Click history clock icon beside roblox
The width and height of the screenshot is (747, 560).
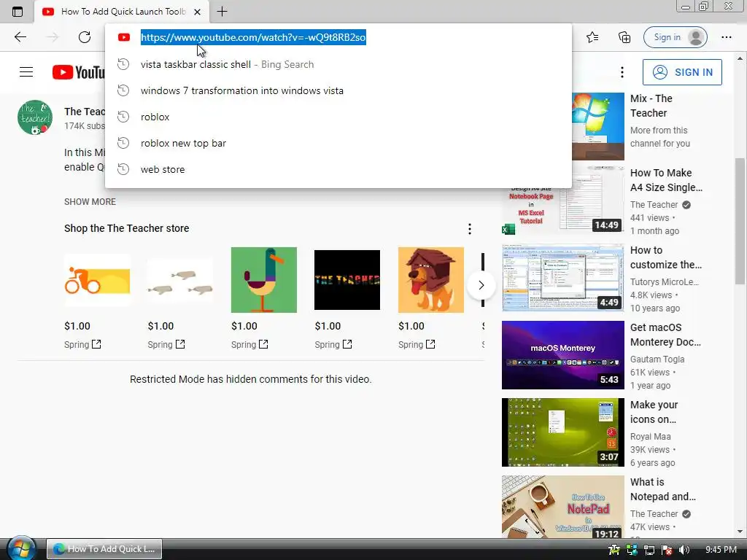tap(123, 117)
